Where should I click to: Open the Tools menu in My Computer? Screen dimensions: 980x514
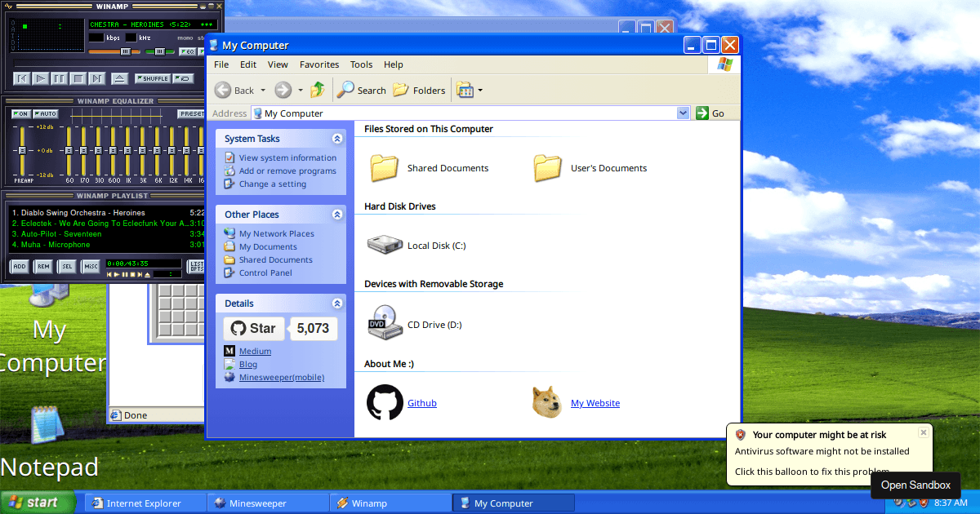pos(361,64)
